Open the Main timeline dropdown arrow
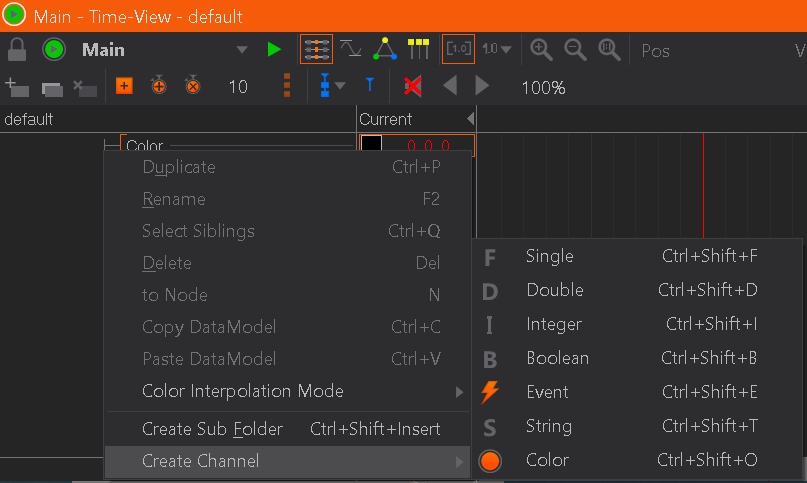 tap(241, 49)
